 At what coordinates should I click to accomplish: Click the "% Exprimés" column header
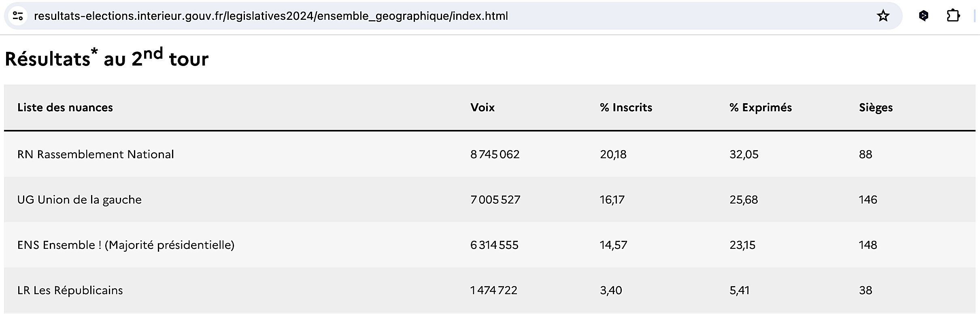pyautogui.click(x=761, y=108)
